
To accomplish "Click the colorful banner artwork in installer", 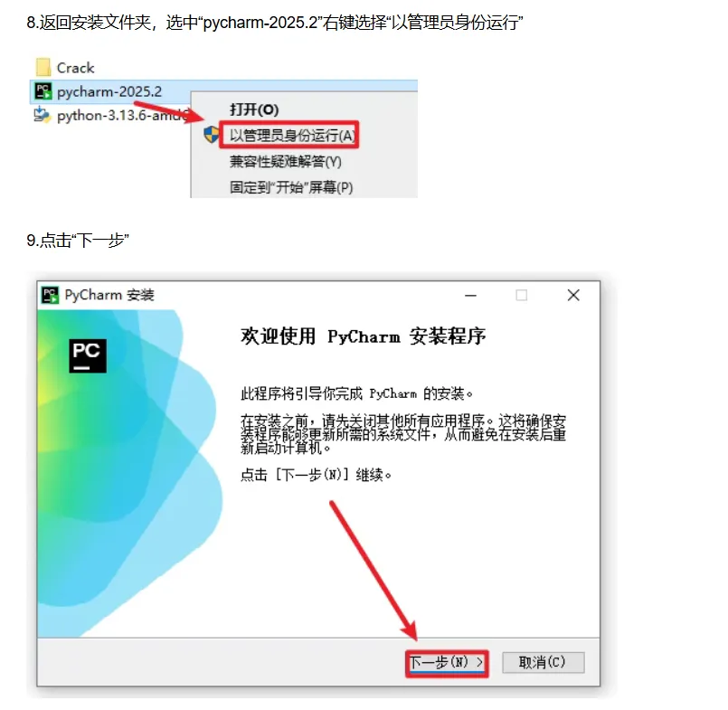I will [130, 474].
